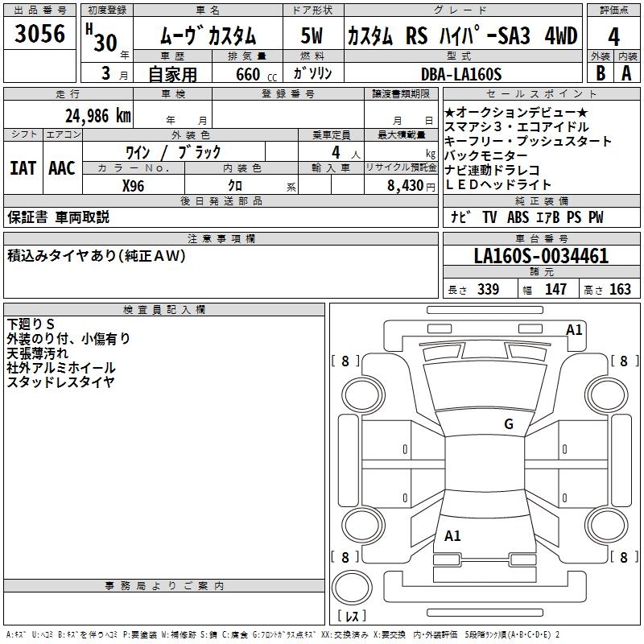The height and width of the screenshot is (644, 644).
Task: Click recycle deposit 8,430円
Action: click(x=411, y=186)
